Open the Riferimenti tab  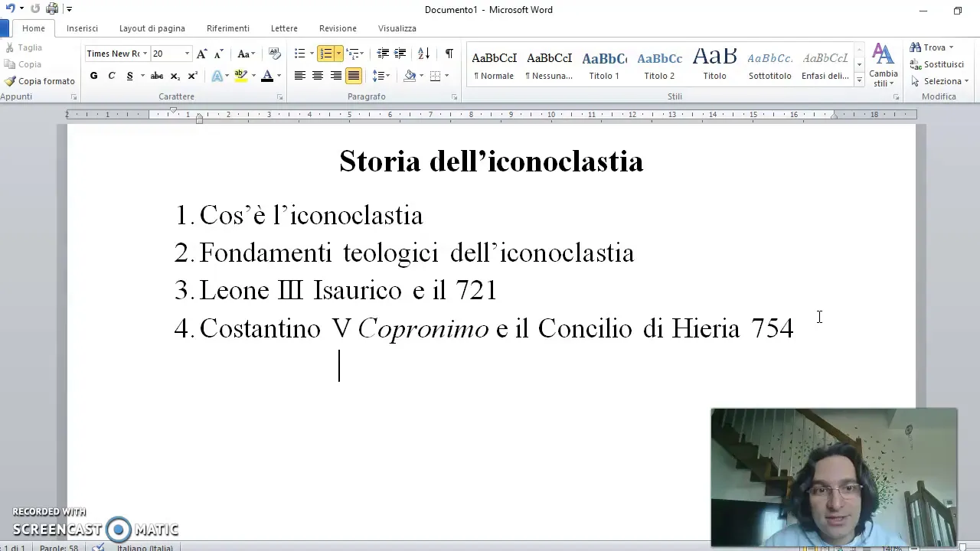228,28
